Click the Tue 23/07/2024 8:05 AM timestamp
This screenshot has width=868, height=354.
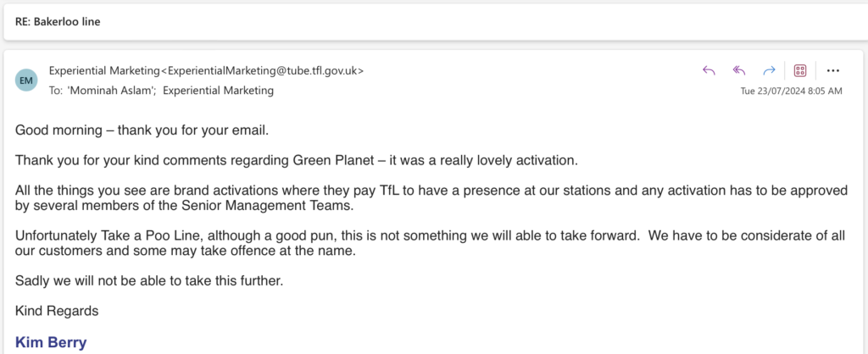(792, 91)
